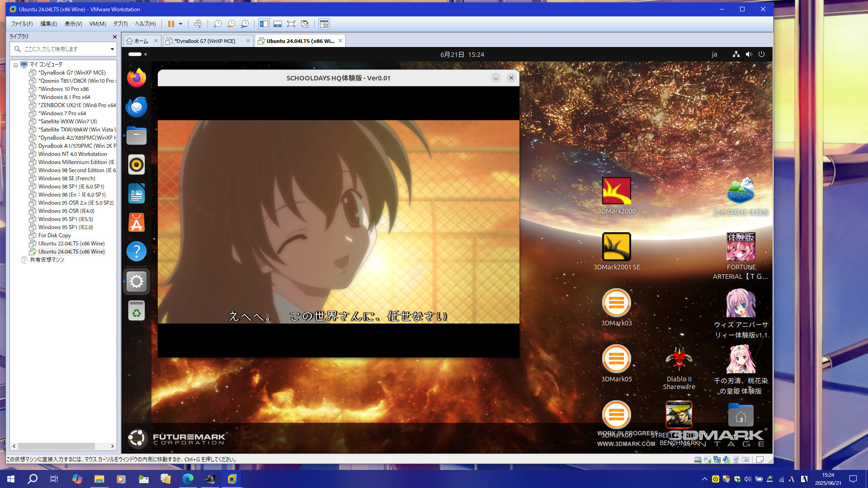Open the Ubuntu clock showing 6月21日 15:24
The width and height of the screenshot is (868, 488).
pyautogui.click(x=462, y=55)
